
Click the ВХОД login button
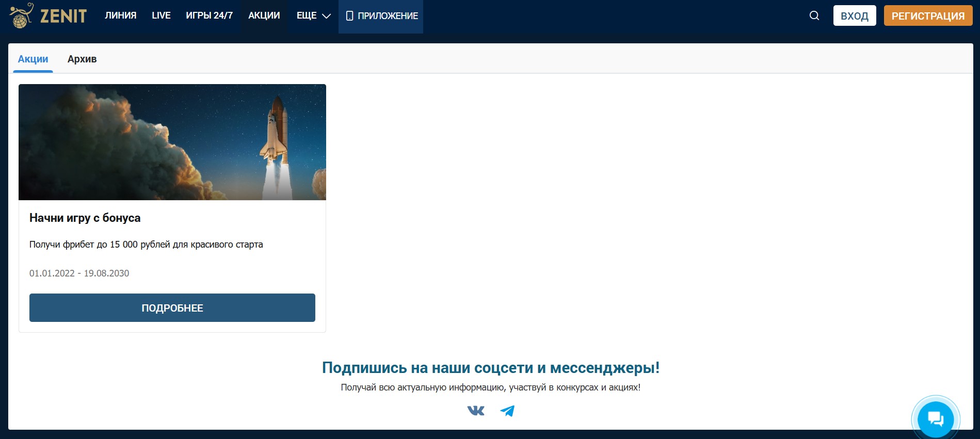[855, 15]
